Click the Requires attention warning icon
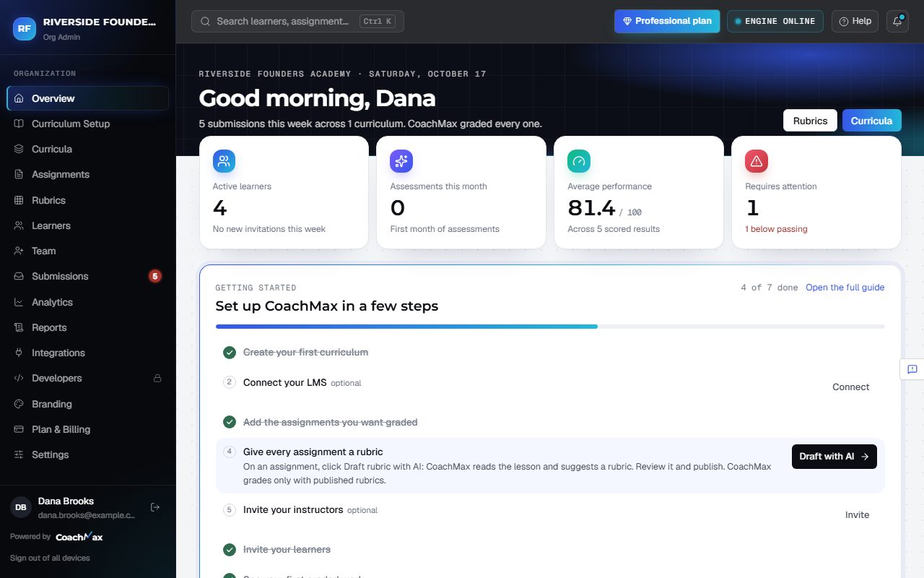The width and height of the screenshot is (924, 578). 757,161
